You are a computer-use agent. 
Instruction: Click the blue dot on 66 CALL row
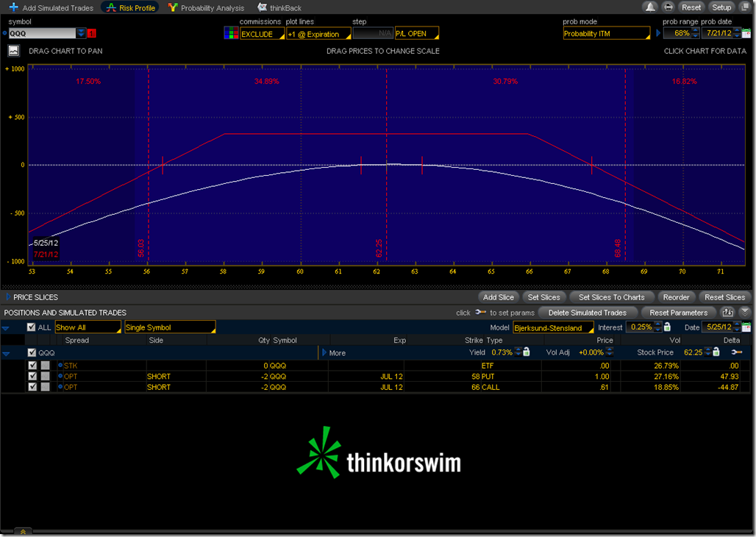[60, 386]
